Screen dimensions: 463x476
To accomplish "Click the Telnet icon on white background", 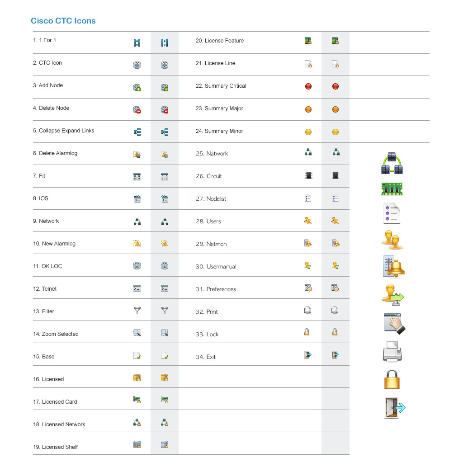I will (x=137, y=288).
